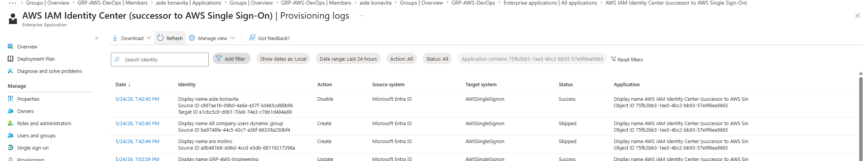Click the Target system column header
Image resolution: width=868 pixels, height=161 pixels.
click(481, 85)
